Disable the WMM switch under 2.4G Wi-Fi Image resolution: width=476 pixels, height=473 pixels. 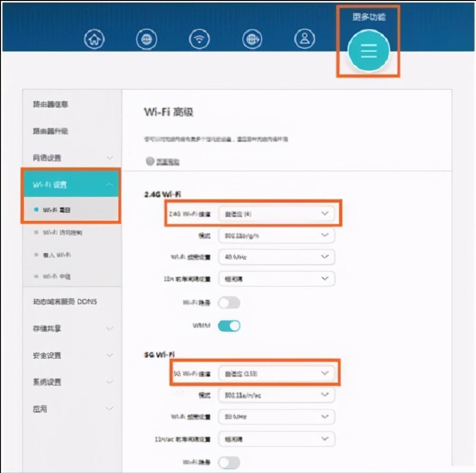[x=229, y=326]
